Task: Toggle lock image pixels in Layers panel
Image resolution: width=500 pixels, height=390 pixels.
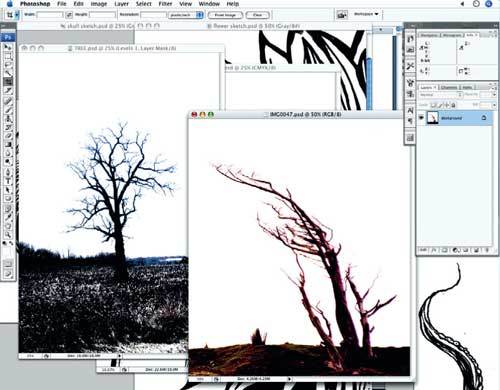Action: pos(440,105)
